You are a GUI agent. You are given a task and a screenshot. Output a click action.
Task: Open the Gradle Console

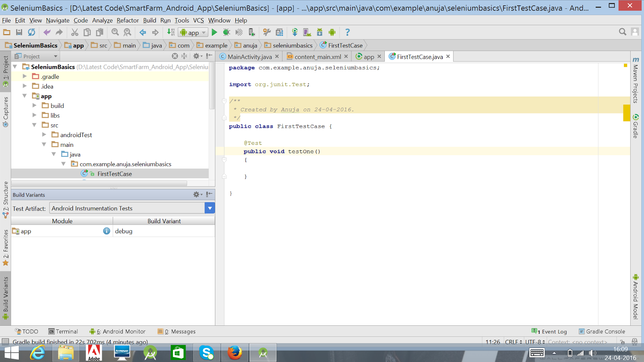[x=602, y=331]
